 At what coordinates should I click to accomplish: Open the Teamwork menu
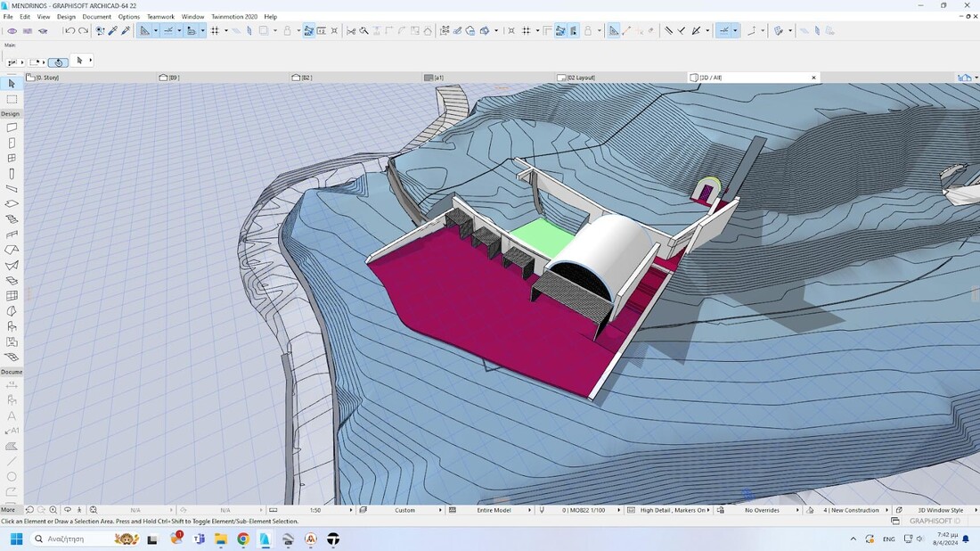[160, 17]
